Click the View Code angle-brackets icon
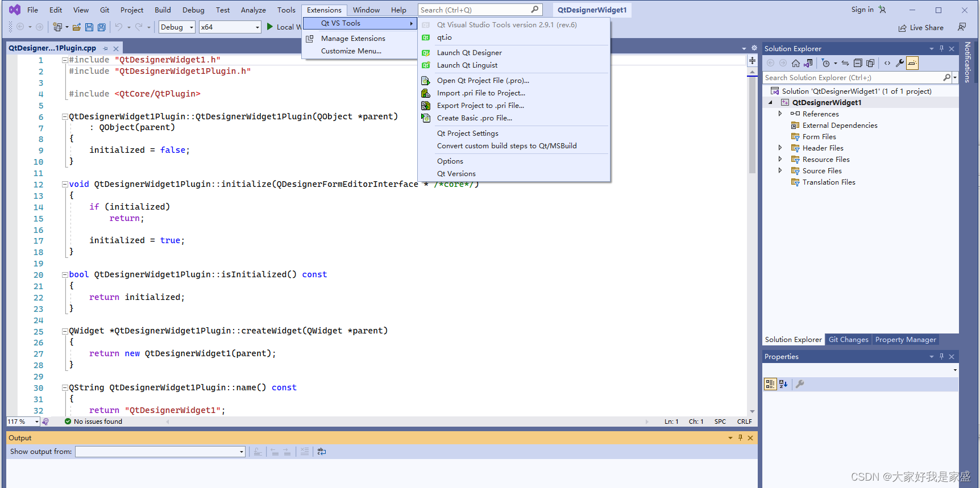980x488 pixels. click(887, 63)
